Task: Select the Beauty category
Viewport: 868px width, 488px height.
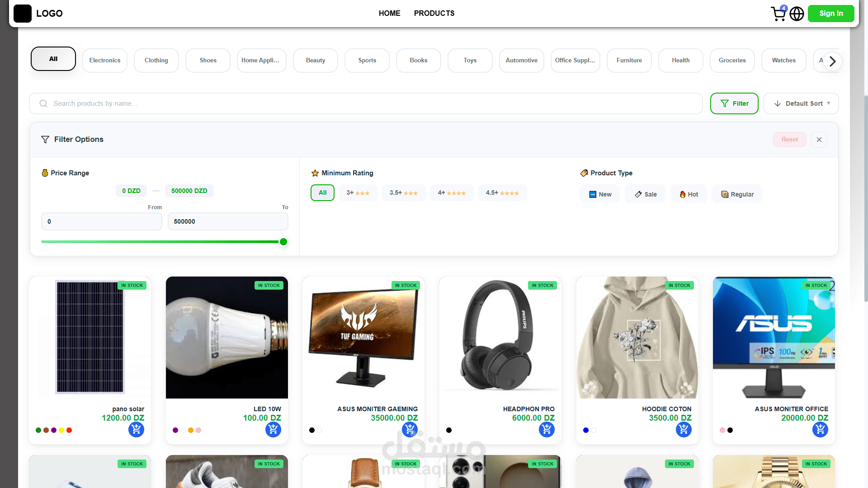Action: pos(316,61)
